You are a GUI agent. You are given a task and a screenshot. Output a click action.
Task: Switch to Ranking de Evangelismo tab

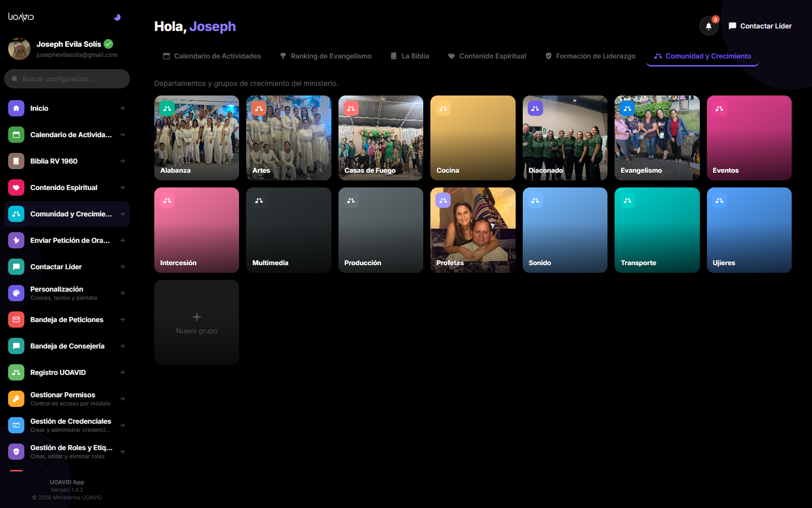point(325,56)
